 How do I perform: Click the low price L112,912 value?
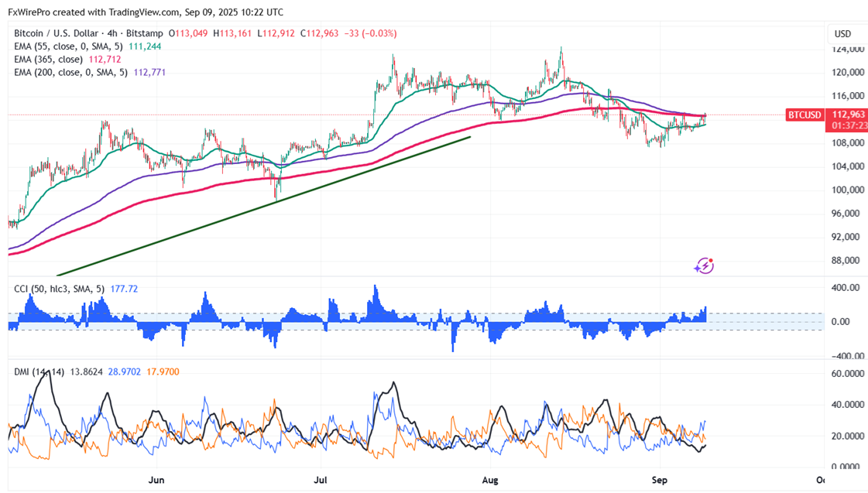[x=276, y=33]
